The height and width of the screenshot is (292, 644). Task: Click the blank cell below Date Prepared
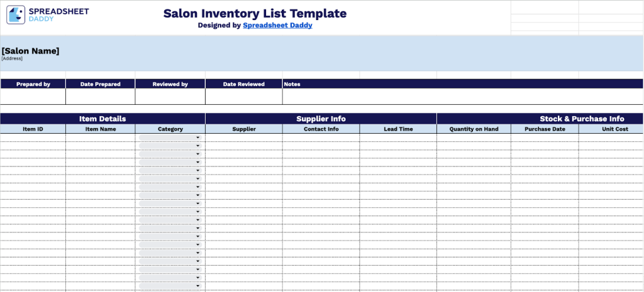(x=100, y=96)
